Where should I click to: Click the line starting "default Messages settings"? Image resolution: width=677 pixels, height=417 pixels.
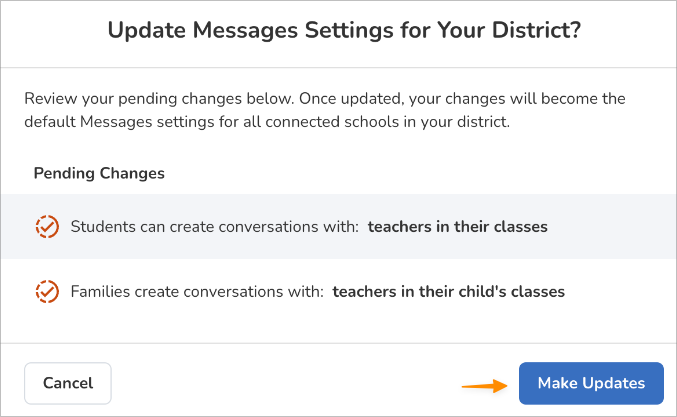pyautogui.click(x=267, y=123)
